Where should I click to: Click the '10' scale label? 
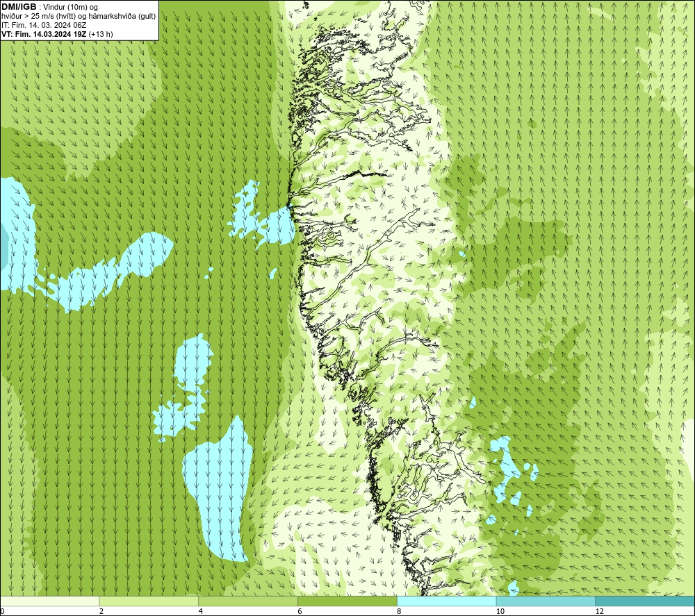click(x=500, y=612)
